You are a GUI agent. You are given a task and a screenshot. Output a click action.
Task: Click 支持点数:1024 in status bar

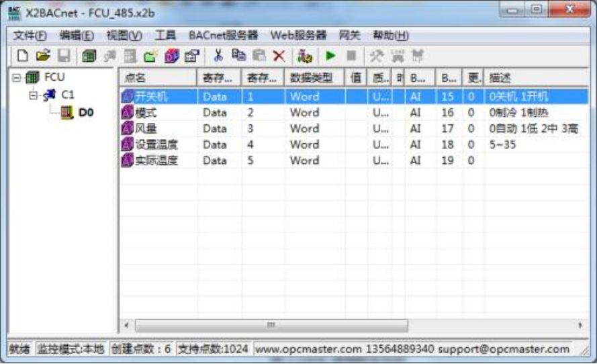click(x=214, y=349)
